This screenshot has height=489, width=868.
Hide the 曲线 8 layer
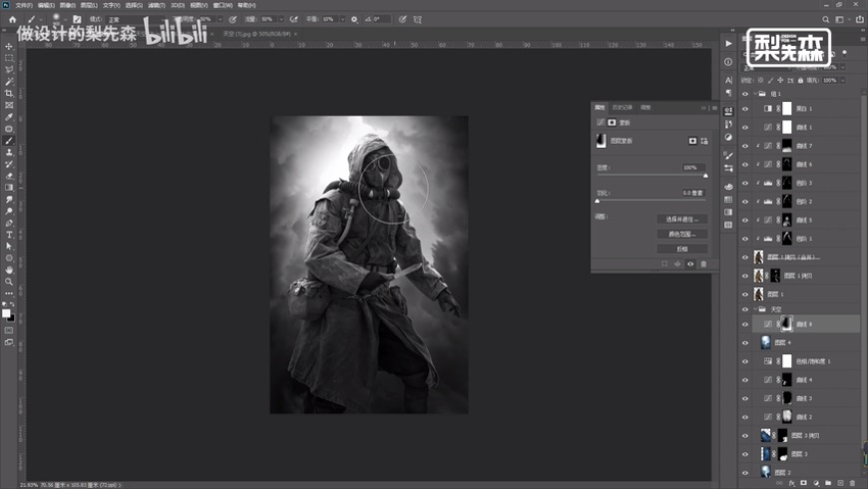745,324
